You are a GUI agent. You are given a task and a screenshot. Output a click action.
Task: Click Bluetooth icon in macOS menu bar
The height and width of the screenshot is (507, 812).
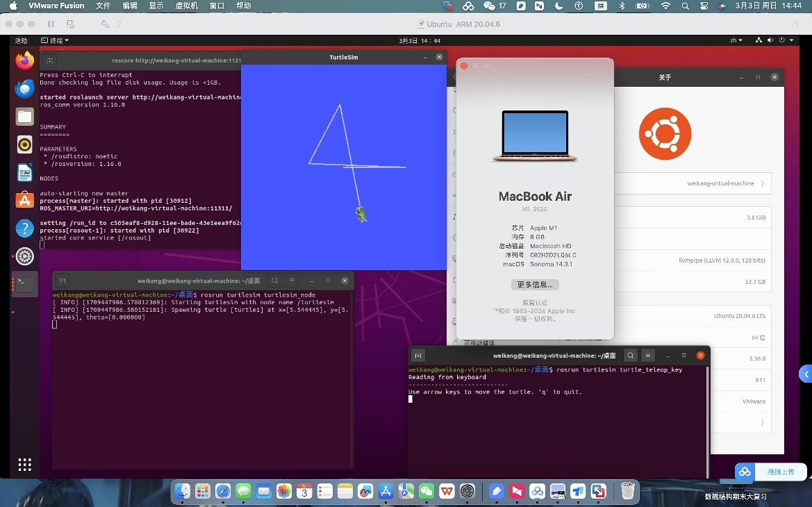click(622, 6)
